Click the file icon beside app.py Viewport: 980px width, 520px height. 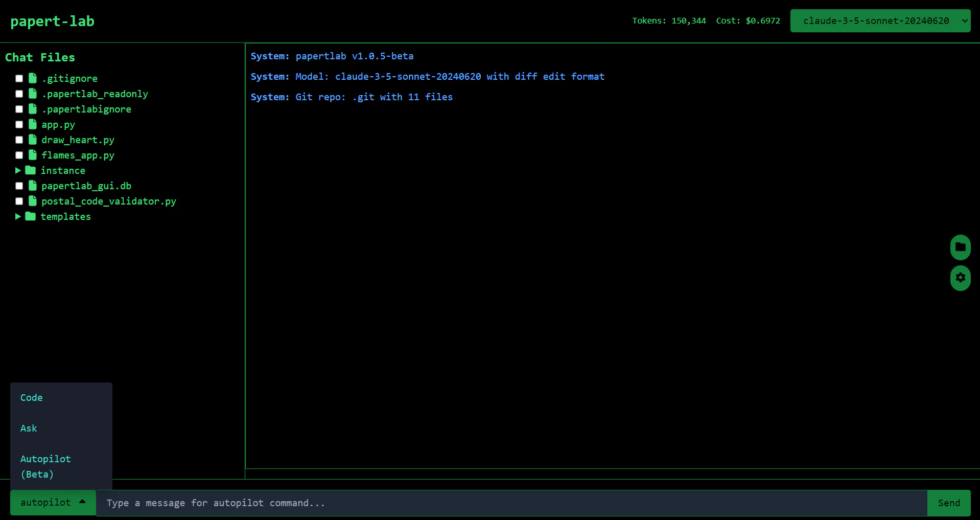[33, 124]
